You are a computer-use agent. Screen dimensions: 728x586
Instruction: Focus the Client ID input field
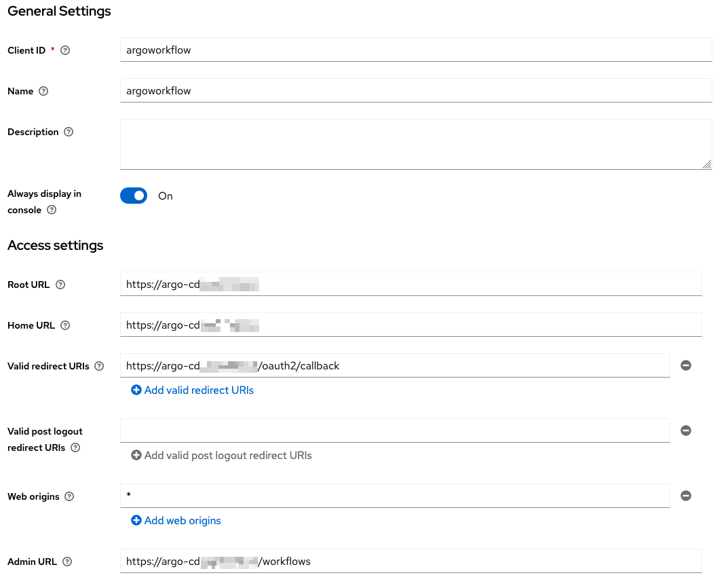(416, 50)
